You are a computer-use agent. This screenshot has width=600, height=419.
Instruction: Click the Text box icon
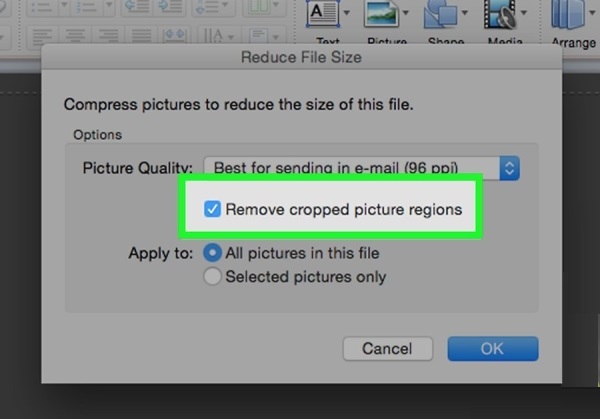[x=322, y=16]
